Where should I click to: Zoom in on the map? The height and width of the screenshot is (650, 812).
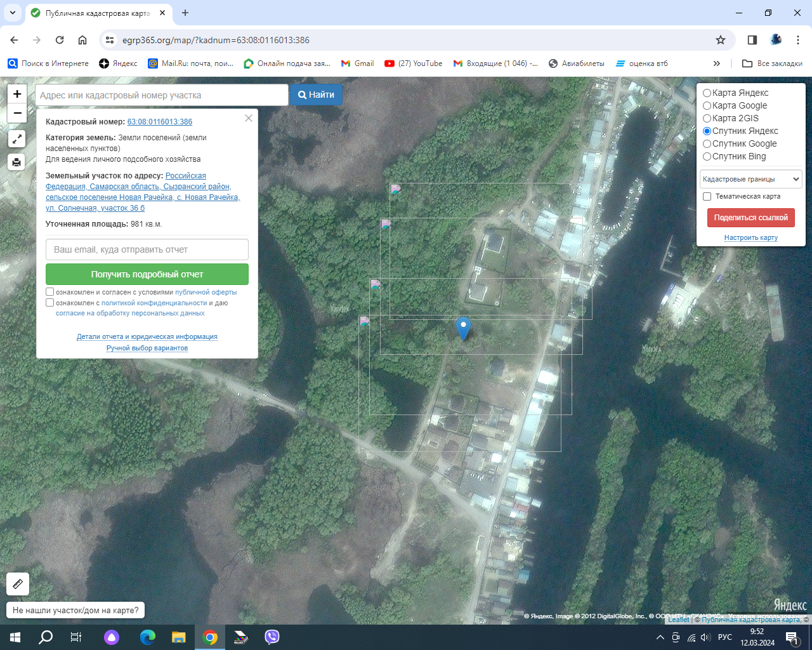coord(17,94)
